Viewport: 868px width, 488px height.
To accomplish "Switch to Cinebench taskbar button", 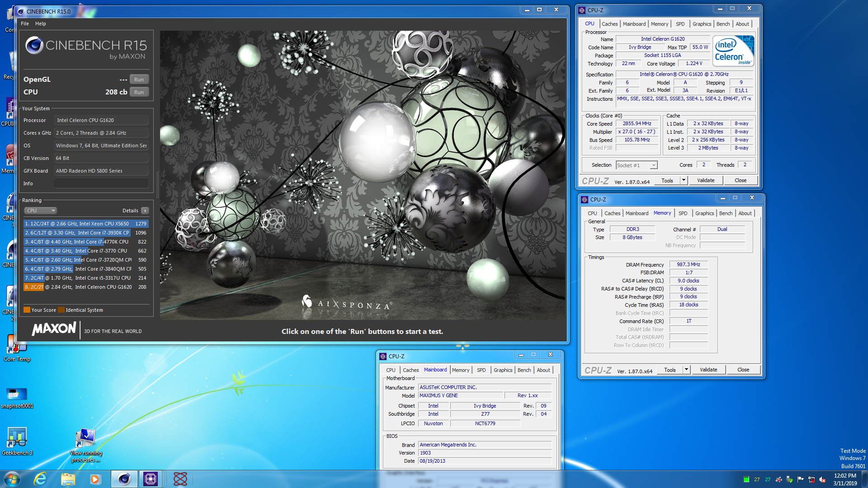I will coord(124,479).
